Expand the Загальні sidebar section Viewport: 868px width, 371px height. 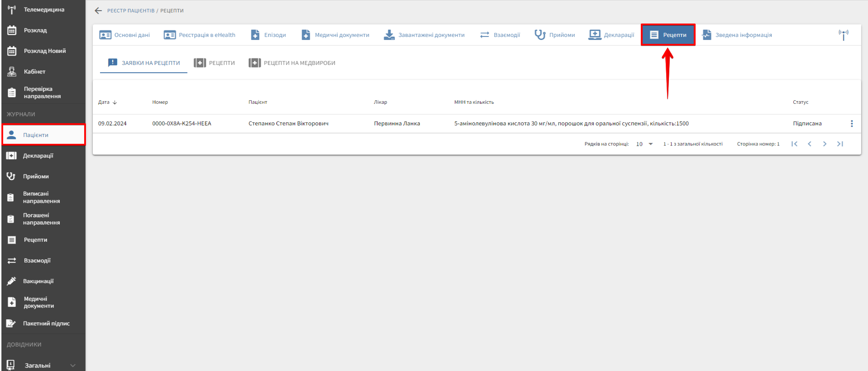point(72,365)
